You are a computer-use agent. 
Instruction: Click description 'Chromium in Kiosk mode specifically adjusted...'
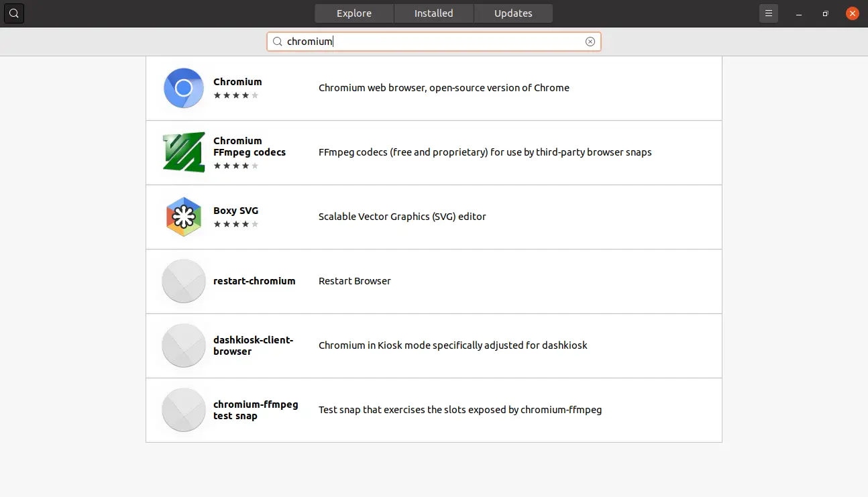(x=453, y=345)
